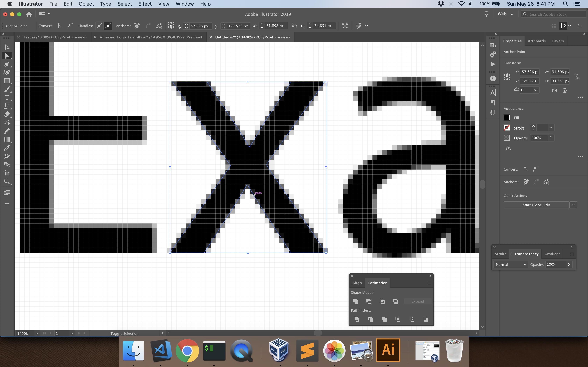
Task: Select the Pen tool in the toolbar
Action: (7, 64)
